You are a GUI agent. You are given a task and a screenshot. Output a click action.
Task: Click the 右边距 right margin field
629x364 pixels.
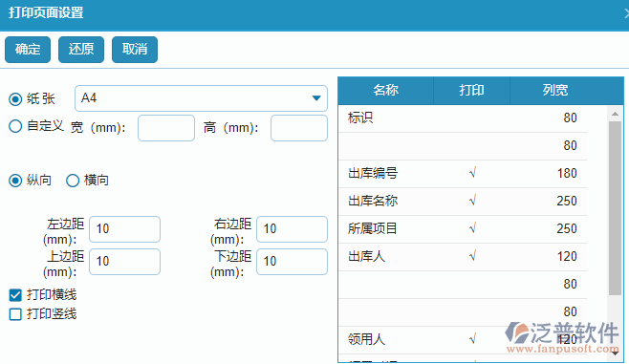(x=293, y=229)
